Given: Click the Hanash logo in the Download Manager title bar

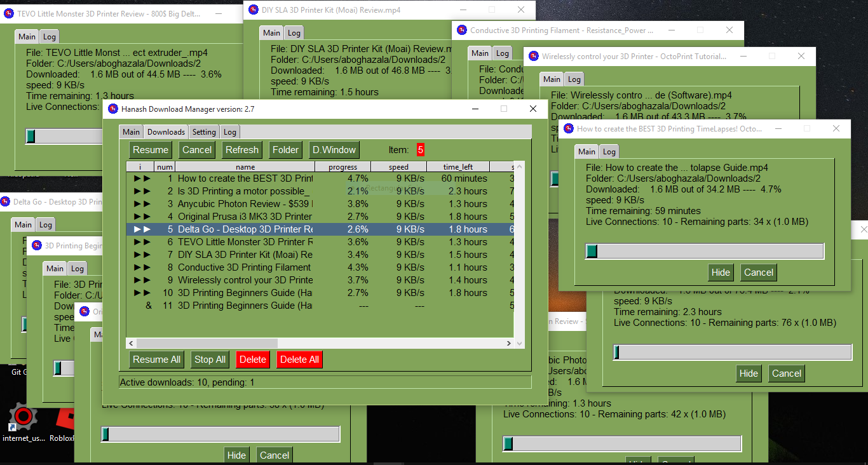Looking at the screenshot, I should [112, 109].
